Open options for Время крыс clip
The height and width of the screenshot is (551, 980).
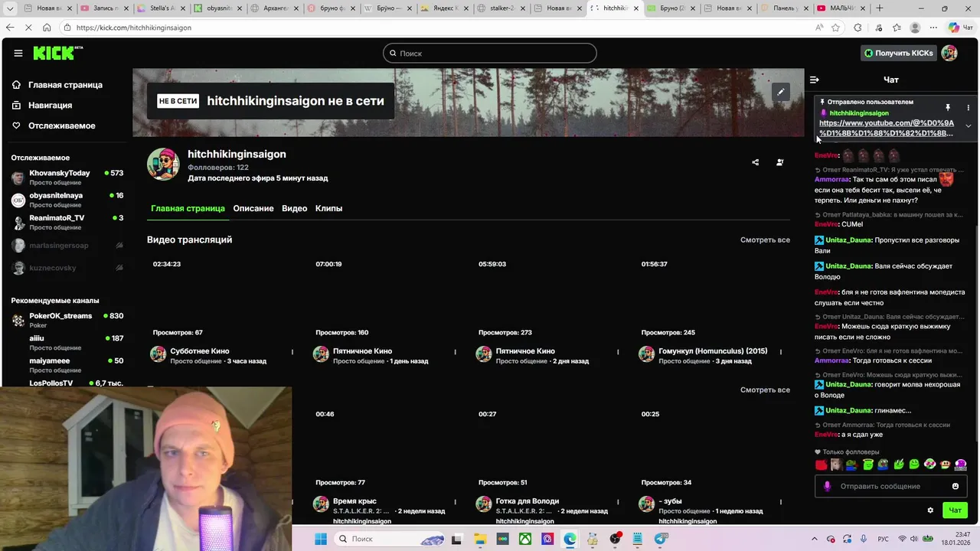click(x=455, y=502)
